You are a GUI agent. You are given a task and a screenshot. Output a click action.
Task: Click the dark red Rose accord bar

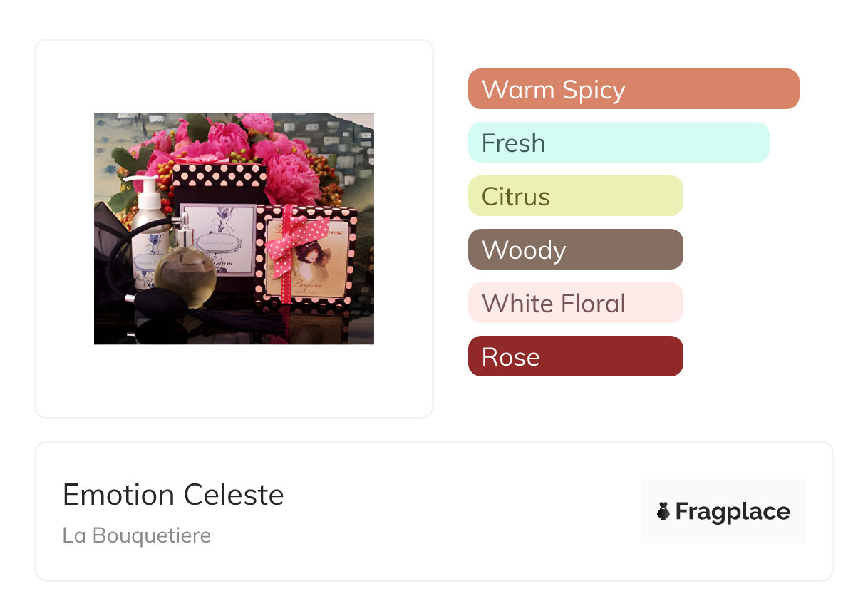(x=575, y=356)
